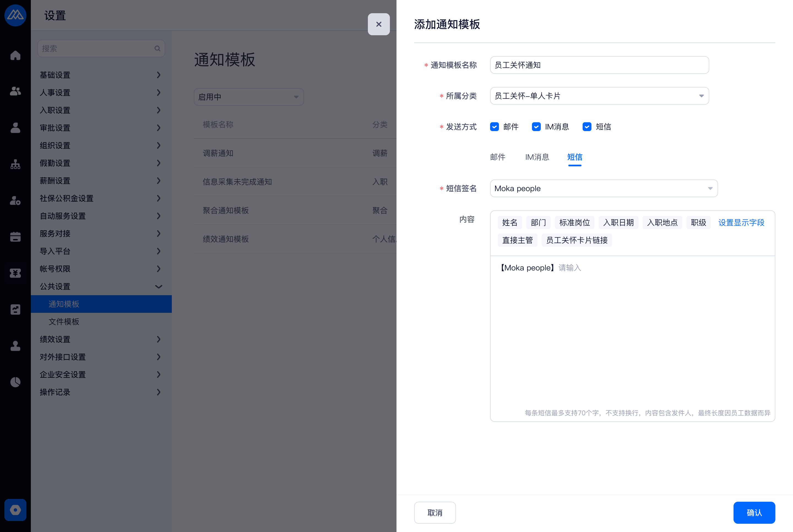Select 文件模板 in sidebar
The image size is (793, 532).
pyautogui.click(x=101, y=322)
